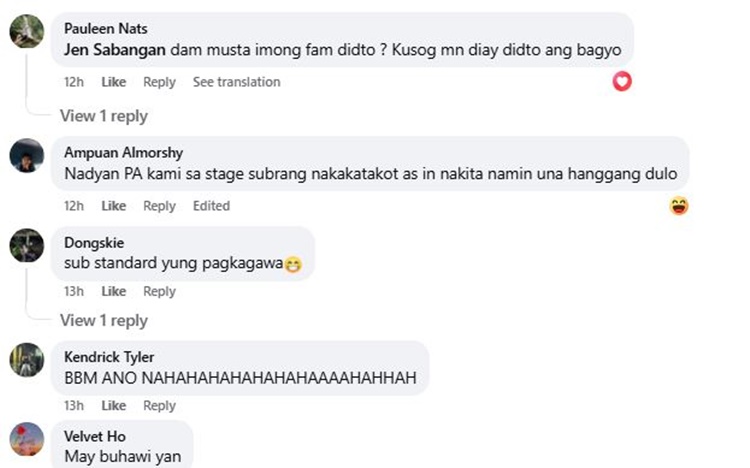The image size is (750, 468).
Task: Open Velvet Ho's profile picture
Action: click(27, 439)
